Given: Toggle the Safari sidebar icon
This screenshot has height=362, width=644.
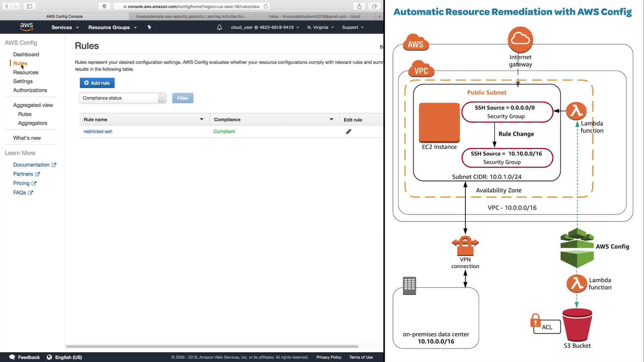Looking at the screenshot, I should (x=29, y=6).
